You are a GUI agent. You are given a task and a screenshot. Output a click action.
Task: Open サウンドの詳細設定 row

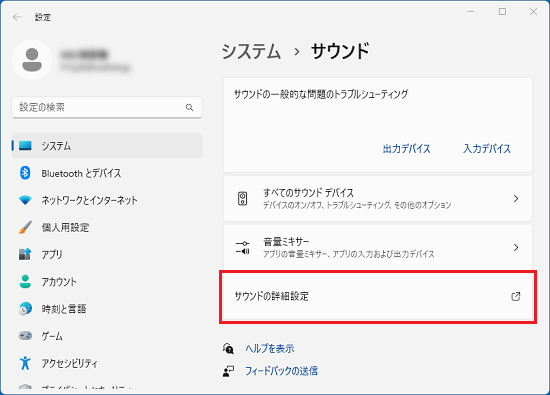[378, 296]
